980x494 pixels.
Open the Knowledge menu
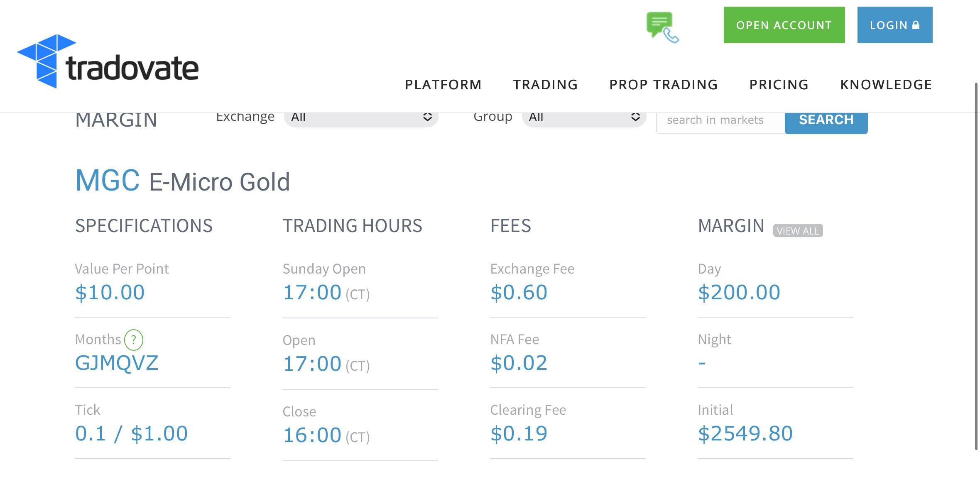(x=886, y=85)
